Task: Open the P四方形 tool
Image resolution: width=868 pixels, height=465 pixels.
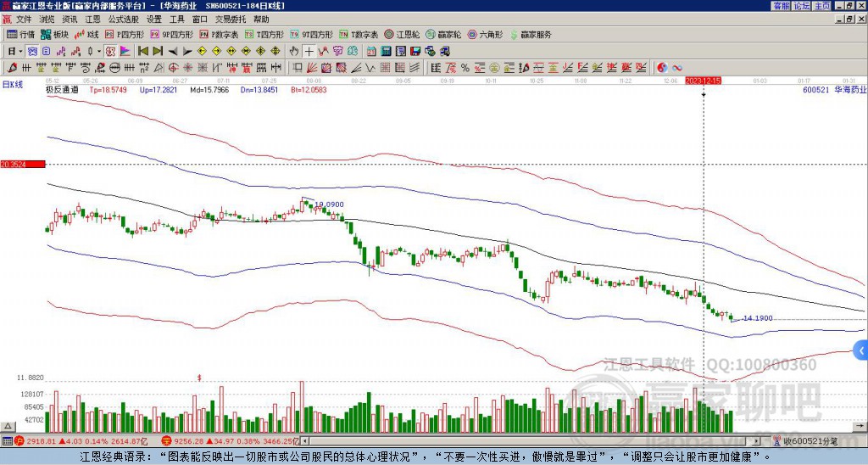Action: tap(125, 34)
